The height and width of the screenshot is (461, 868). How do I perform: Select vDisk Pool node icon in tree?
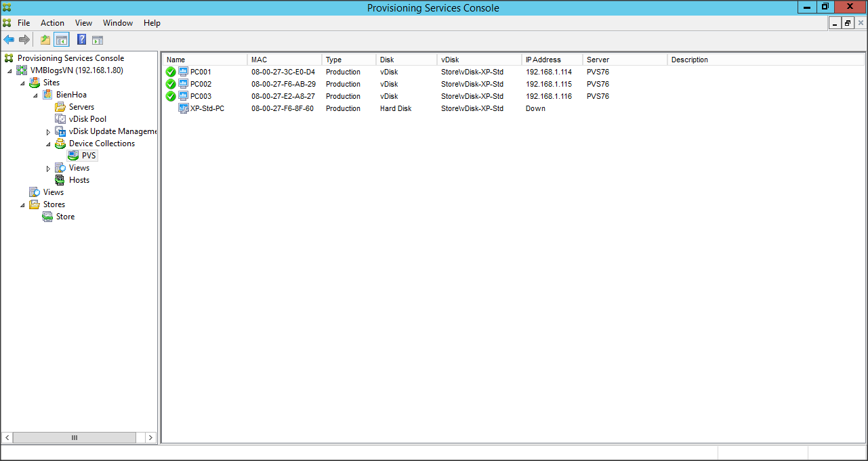click(60, 119)
